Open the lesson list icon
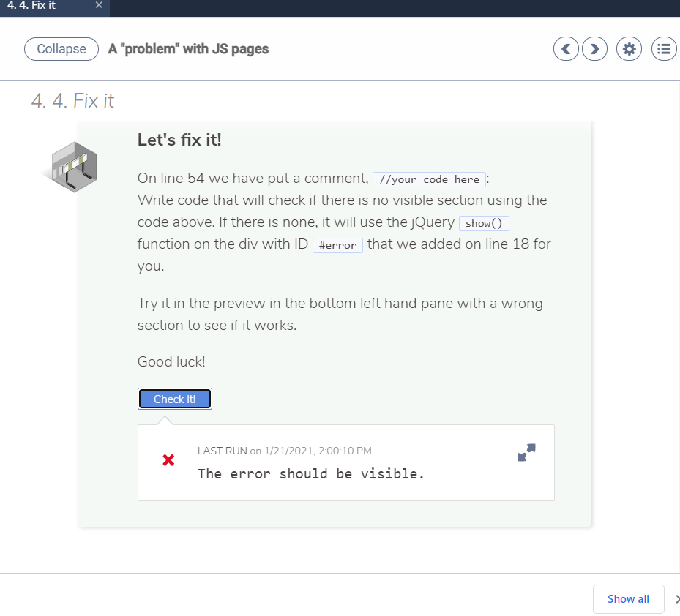This screenshot has width=680, height=616. (x=663, y=48)
